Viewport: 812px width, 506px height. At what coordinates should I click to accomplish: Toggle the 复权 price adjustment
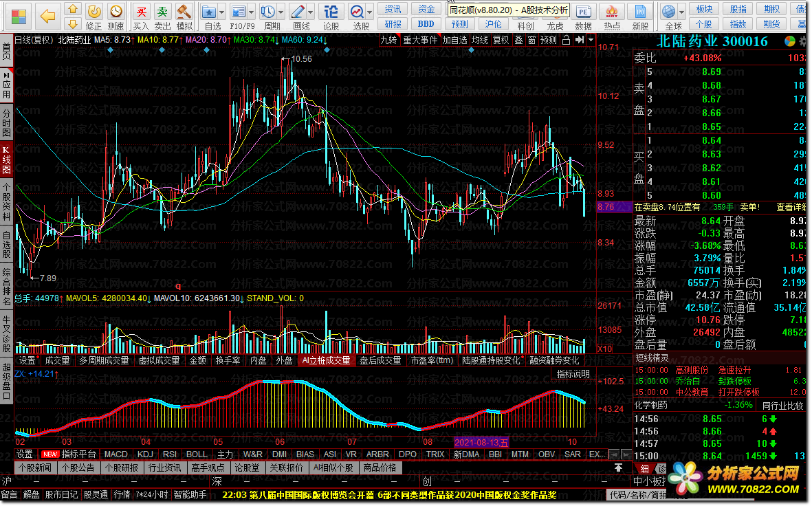pos(501,40)
